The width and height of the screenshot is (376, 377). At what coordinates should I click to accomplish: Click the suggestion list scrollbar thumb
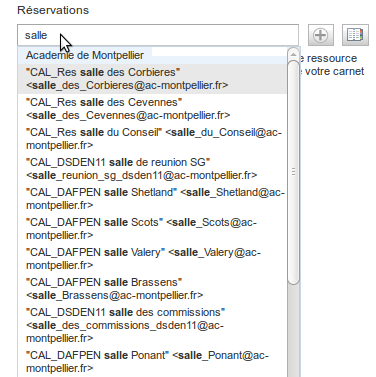coord(293,173)
